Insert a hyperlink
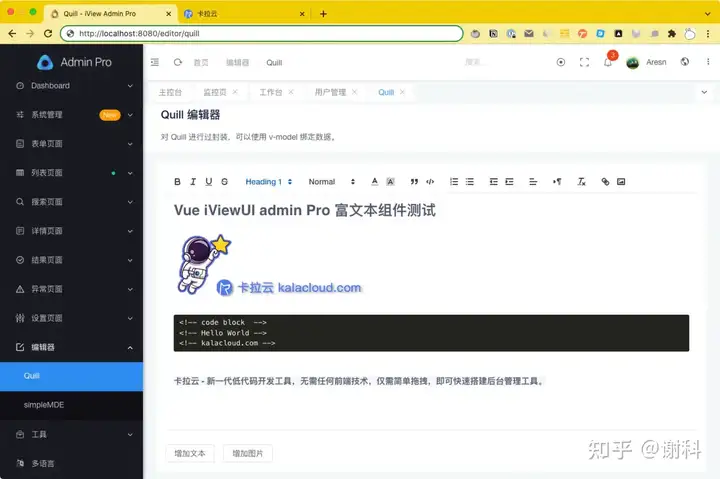The width and height of the screenshot is (720, 479). click(x=605, y=181)
